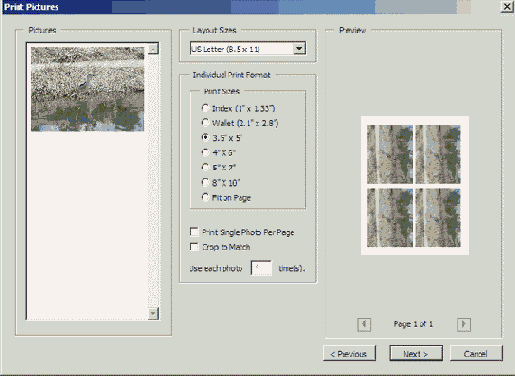Screen dimensions: 515x376
Task: Select the Fit on Page option
Action: (205, 198)
